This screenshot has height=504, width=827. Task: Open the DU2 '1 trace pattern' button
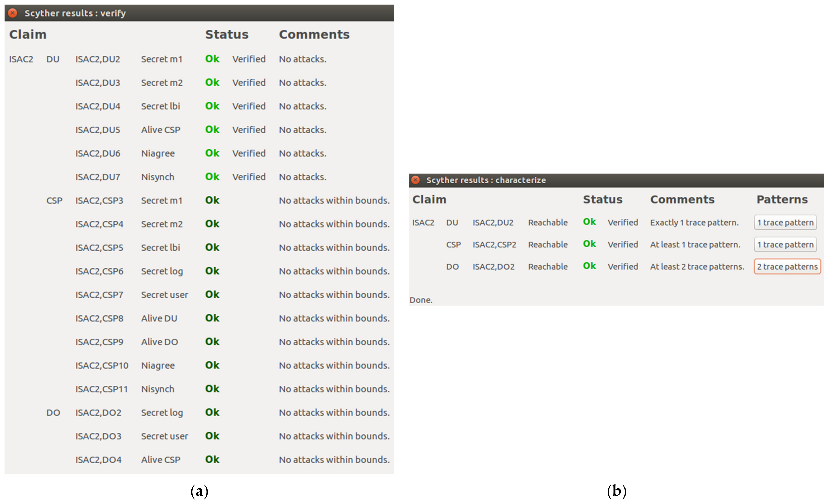785,223
